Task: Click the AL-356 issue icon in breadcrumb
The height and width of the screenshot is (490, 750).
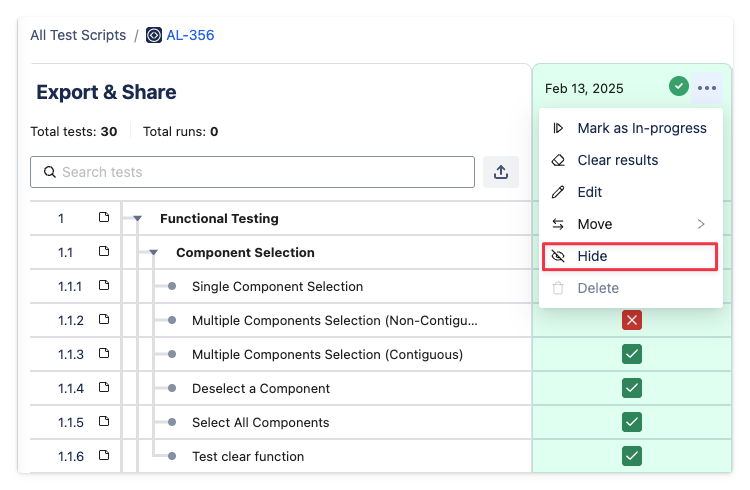Action: [x=154, y=35]
